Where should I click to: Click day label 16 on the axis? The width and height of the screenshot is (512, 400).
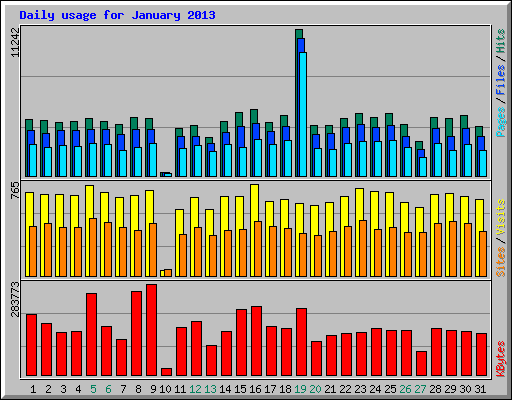point(255,389)
